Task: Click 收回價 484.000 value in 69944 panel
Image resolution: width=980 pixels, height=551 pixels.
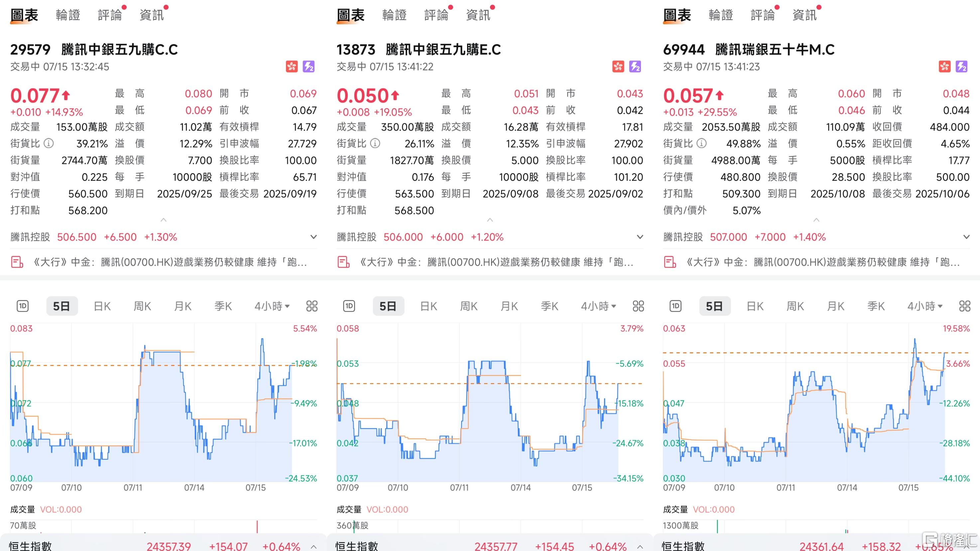Action: [x=949, y=127]
